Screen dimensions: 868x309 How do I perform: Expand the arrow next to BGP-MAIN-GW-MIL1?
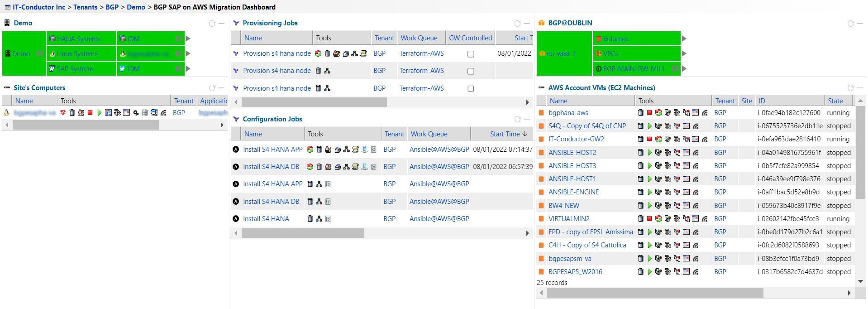pos(684,69)
